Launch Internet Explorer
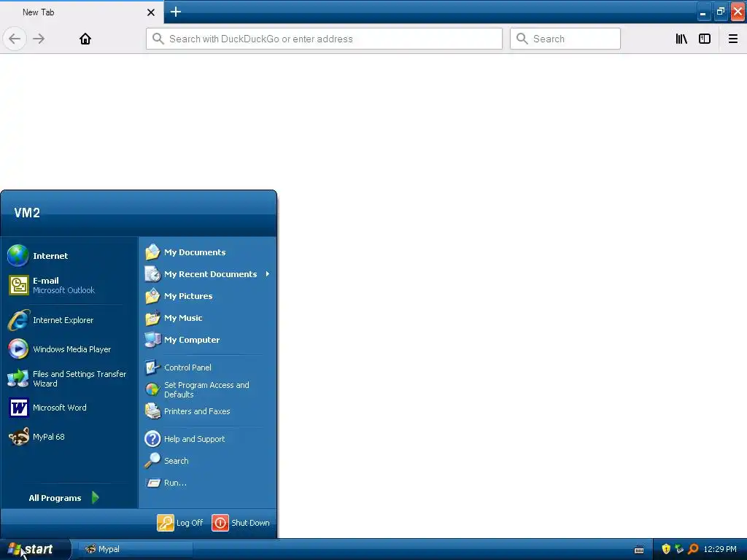Screen dimensions: 747x560 (x=69, y=321)
